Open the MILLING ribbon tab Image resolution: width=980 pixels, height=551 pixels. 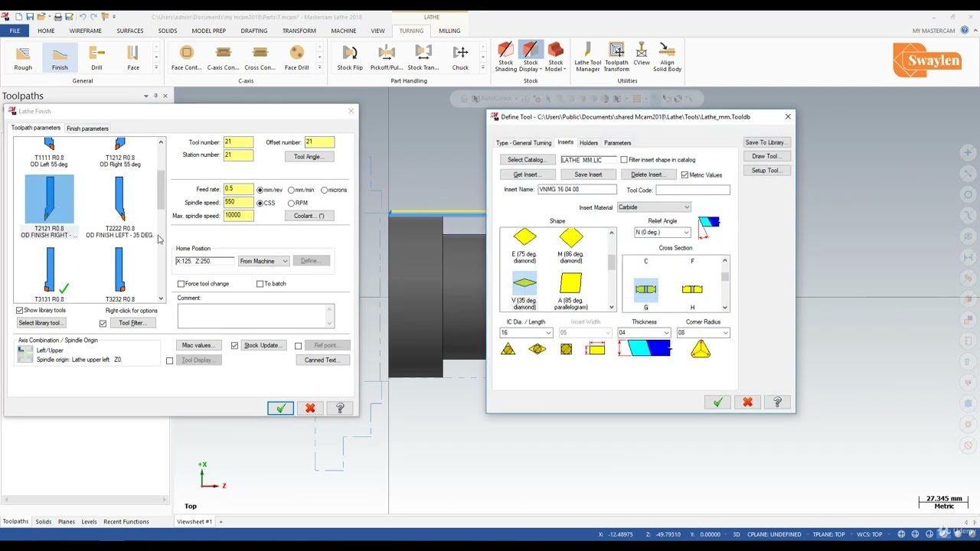(449, 31)
